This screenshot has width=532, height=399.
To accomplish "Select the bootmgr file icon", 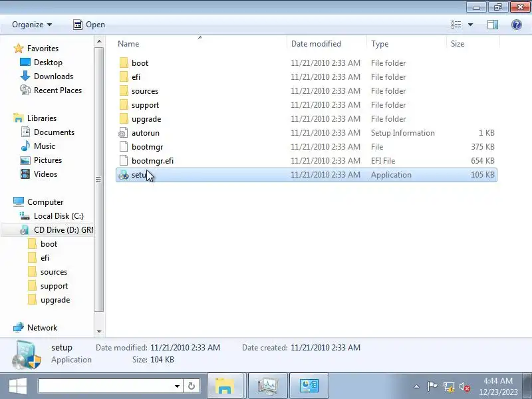I will [x=124, y=146].
